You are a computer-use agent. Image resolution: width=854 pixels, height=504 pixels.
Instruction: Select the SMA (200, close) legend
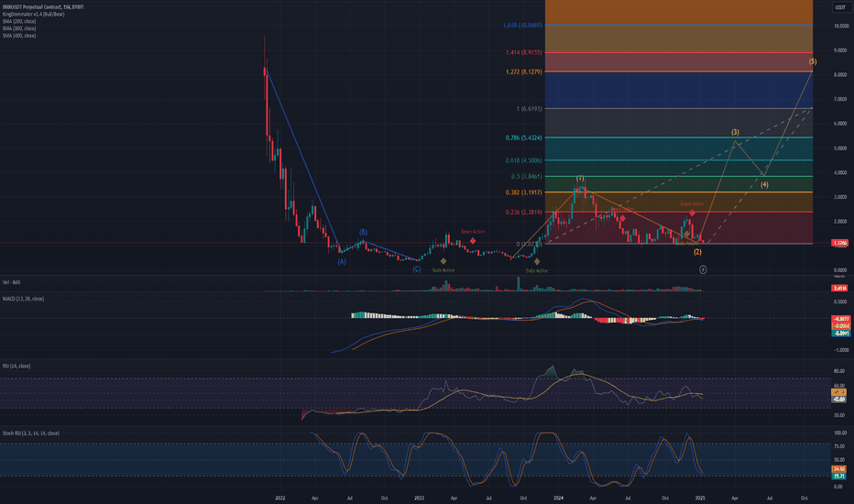[19, 21]
